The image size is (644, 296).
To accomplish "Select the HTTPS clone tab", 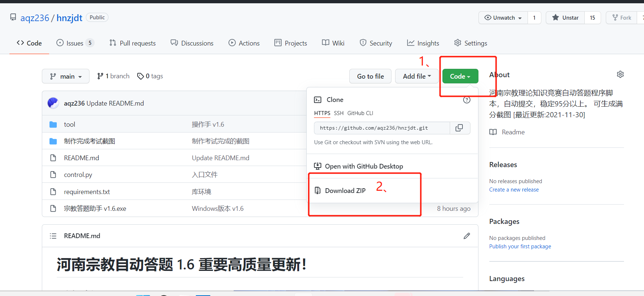I will (322, 113).
